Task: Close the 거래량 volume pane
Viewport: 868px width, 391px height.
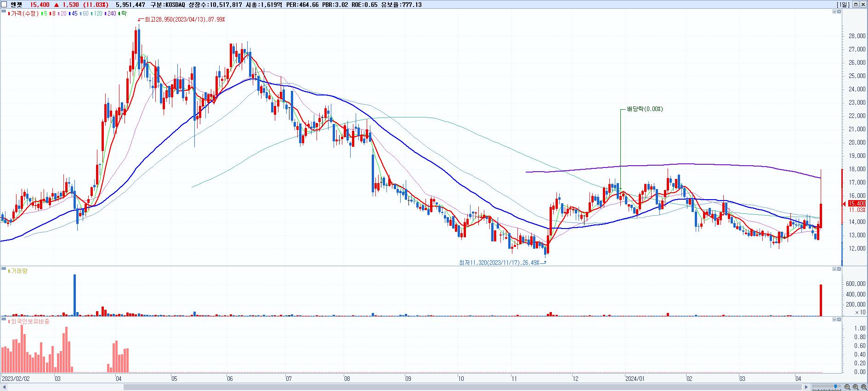Action: [839, 269]
